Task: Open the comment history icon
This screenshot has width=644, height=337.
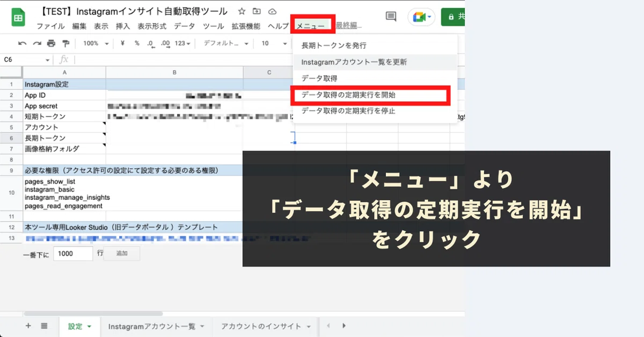Action: point(391,17)
